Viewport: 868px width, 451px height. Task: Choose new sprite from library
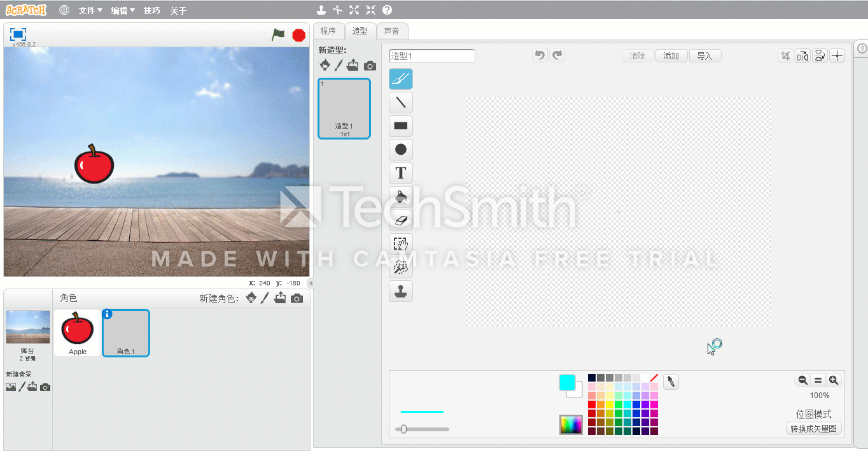point(251,297)
